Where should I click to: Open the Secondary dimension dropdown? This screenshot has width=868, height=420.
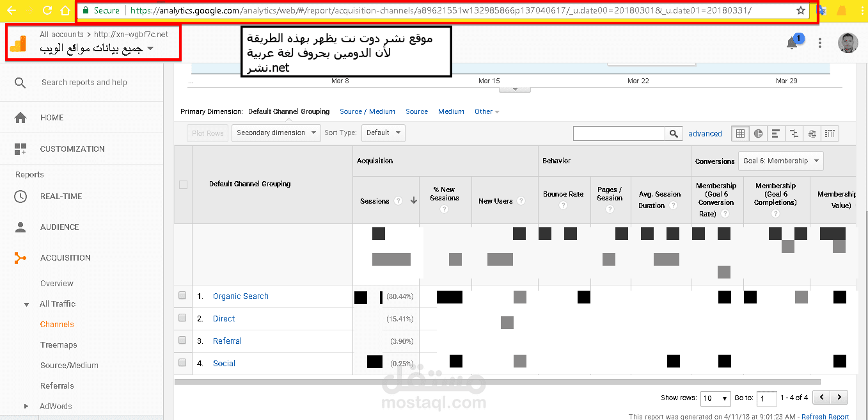click(x=276, y=133)
